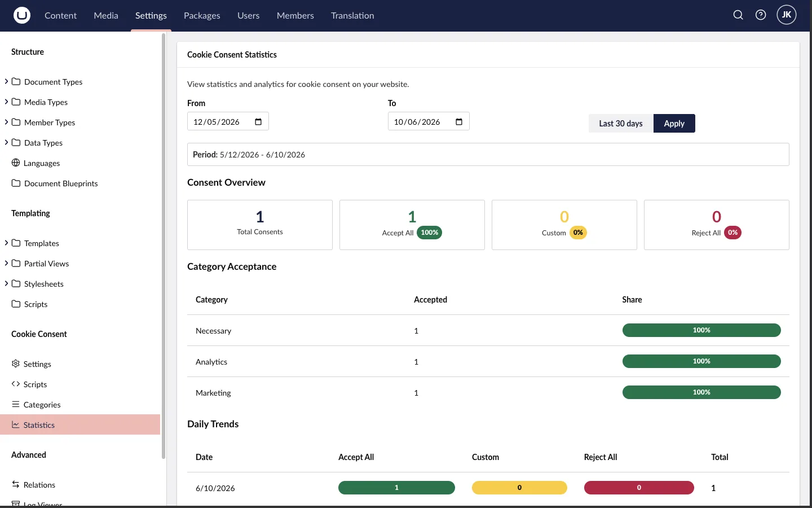Apply the selected date range
This screenshot has width=812, height=508.
674,124
